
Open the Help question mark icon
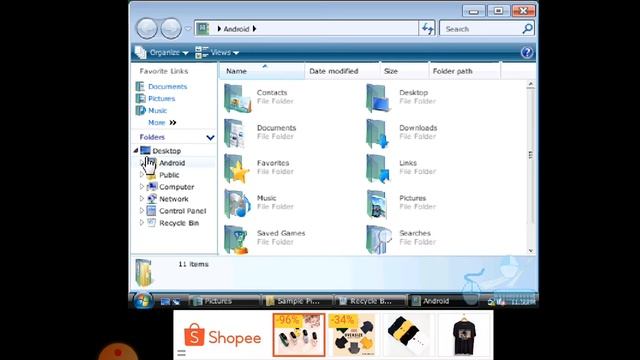coord(527,52)
